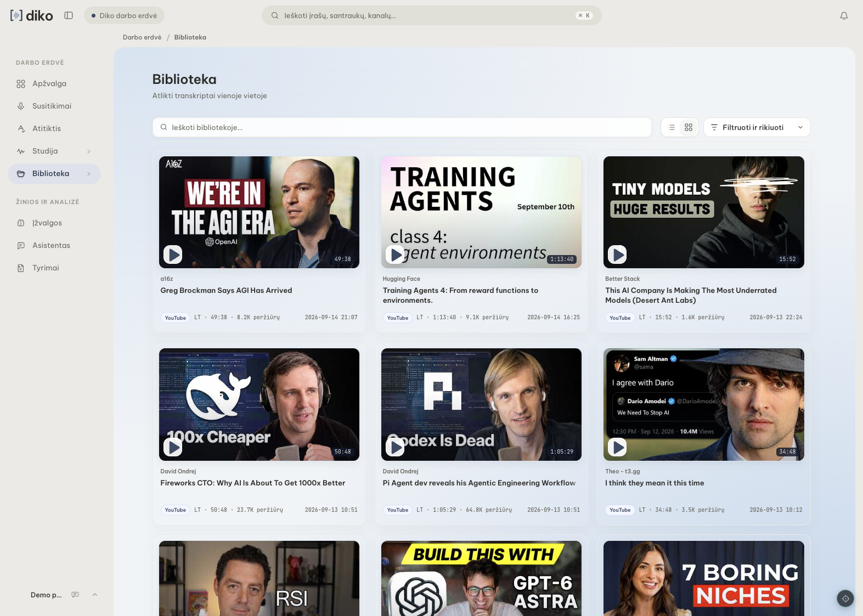863x616 pixels.
Task: Expand Studija submenu chevron
Action: tap(89, 151)
